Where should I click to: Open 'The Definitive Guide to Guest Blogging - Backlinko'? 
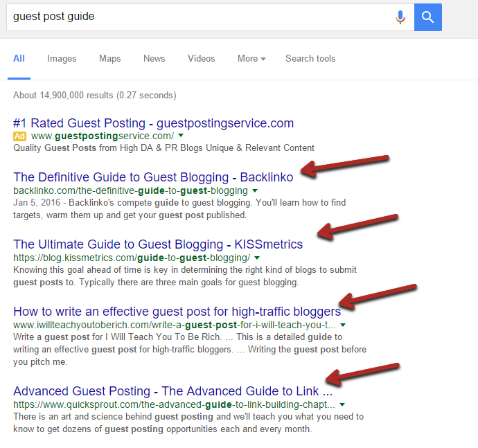click(153, 177)
